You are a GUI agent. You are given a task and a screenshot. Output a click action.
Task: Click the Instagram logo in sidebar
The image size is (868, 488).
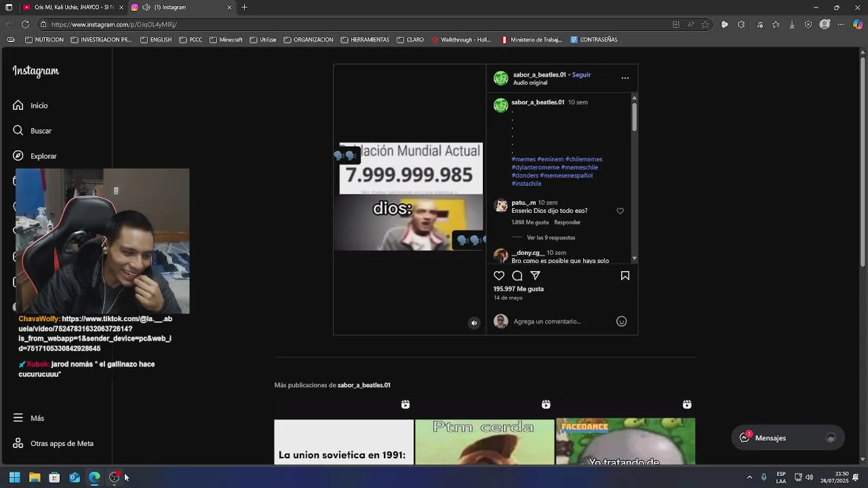36,71
